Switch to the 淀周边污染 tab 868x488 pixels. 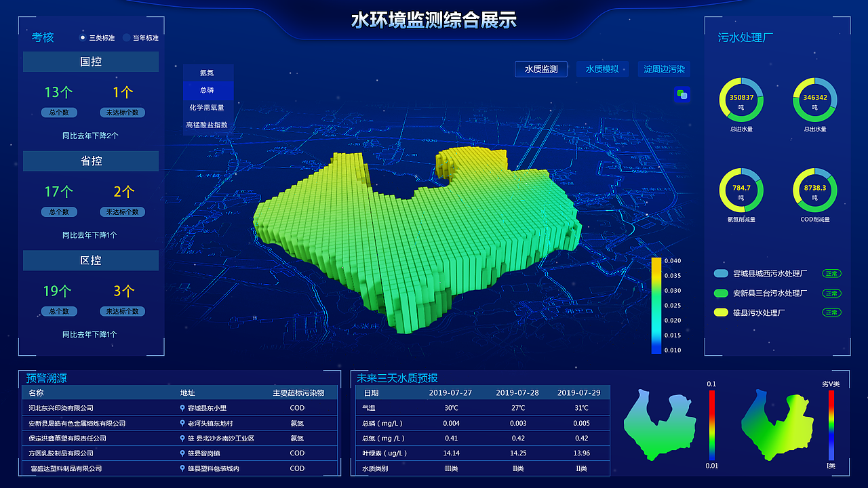(x=664, y=69)
